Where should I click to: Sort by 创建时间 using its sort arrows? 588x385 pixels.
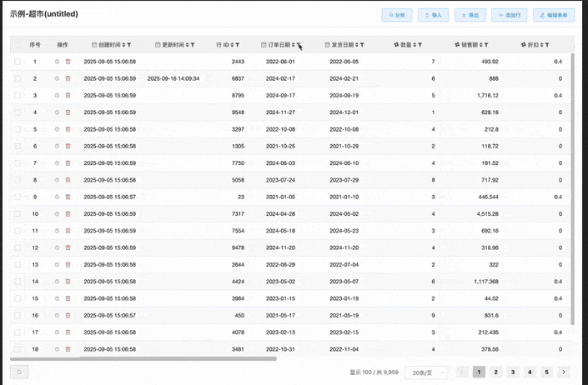click(123, 44)
